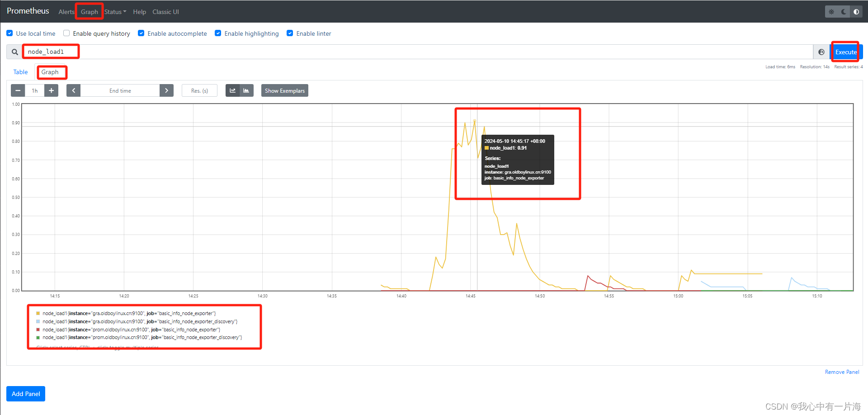Switch to the Graph tab in panel

[50, 72]
